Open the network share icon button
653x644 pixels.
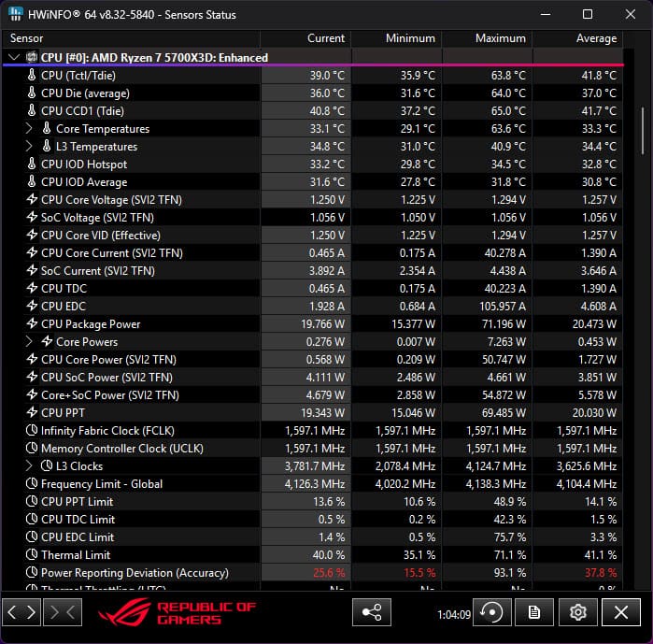[x=371, y=612]
